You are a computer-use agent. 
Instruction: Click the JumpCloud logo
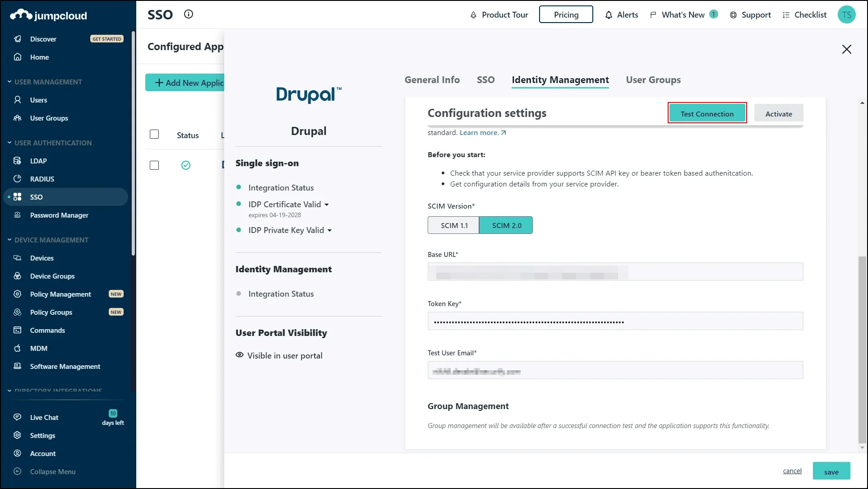click(48, 15)
